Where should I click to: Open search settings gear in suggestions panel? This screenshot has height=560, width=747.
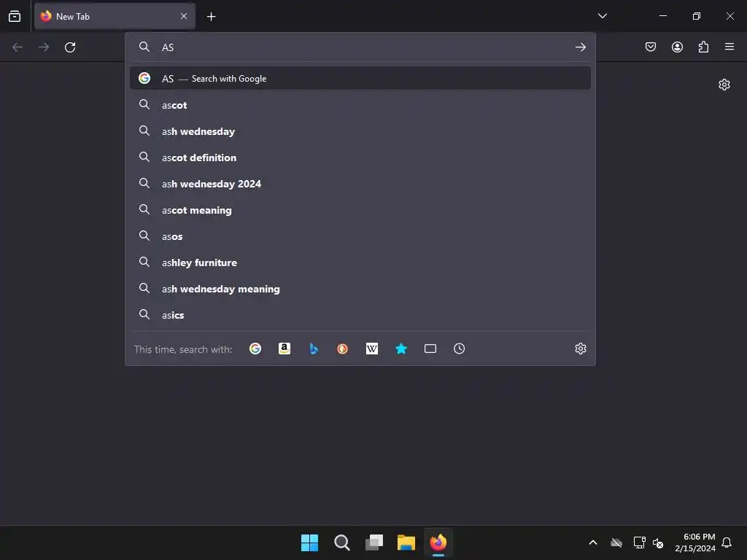tap(580, 349)
